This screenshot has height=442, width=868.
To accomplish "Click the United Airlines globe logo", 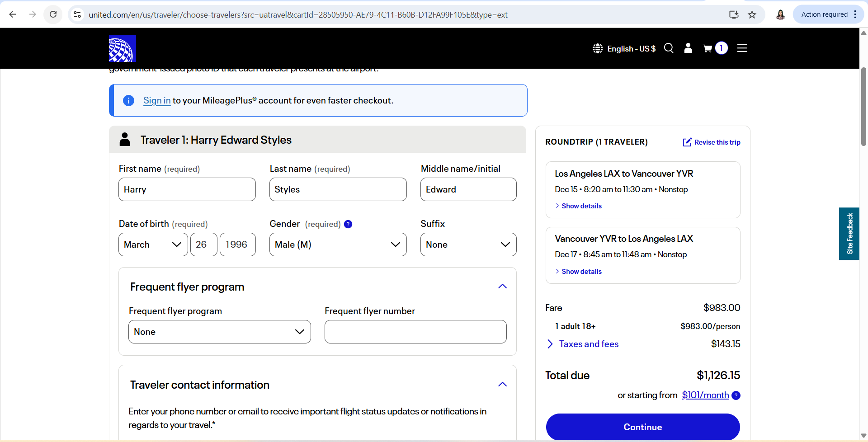I will coord(122,48).
